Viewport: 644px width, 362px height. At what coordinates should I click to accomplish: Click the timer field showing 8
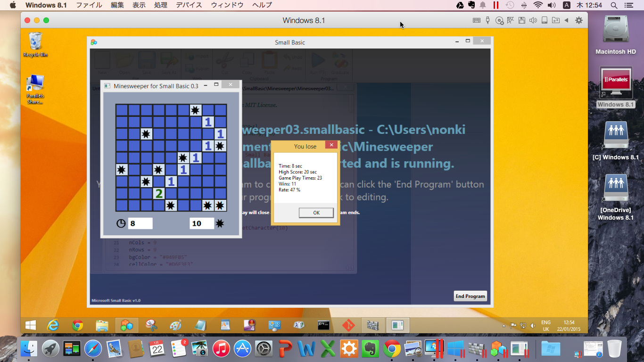(x=140, y=223)
